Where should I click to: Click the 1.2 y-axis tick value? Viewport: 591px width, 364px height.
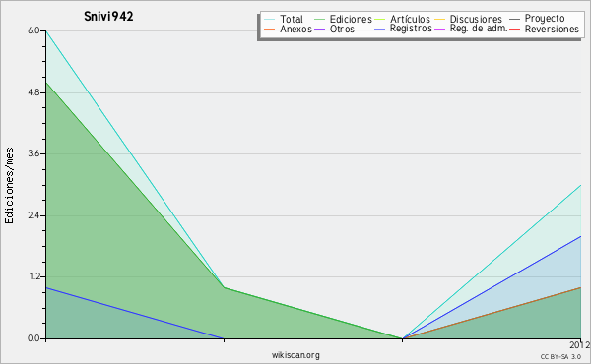tap(33, 276)
